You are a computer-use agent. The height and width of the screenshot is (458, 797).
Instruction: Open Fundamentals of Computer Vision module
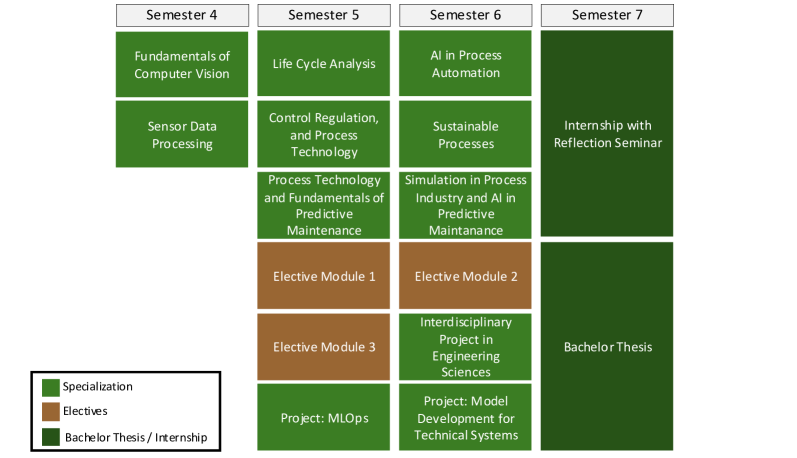tap(181, 64)
